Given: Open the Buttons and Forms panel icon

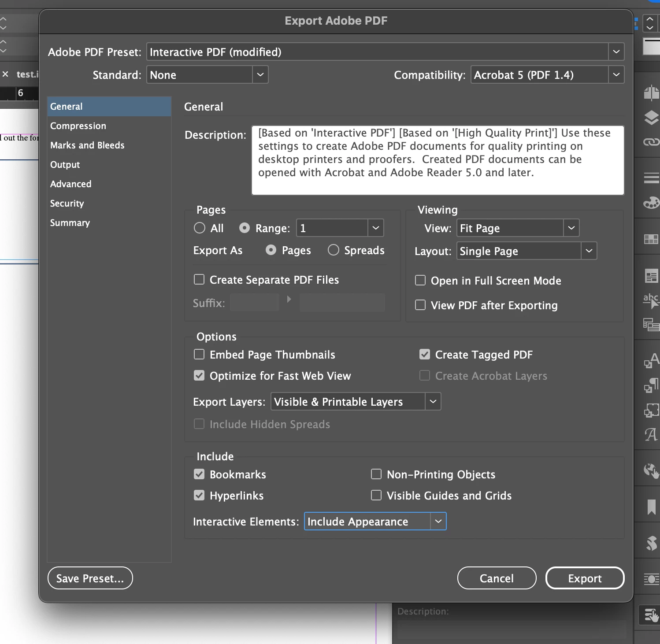Looking at the screenshot, I should (651, 615).
